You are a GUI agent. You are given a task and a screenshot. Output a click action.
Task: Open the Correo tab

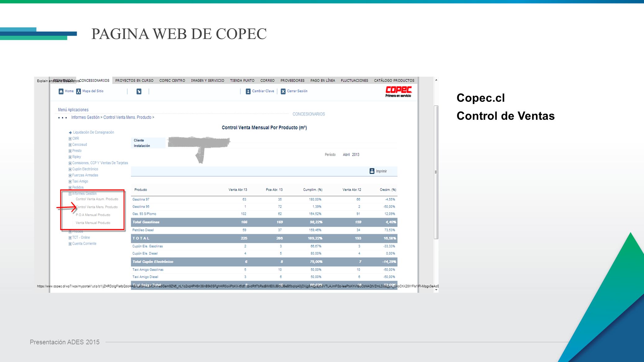tap(267, 80)
